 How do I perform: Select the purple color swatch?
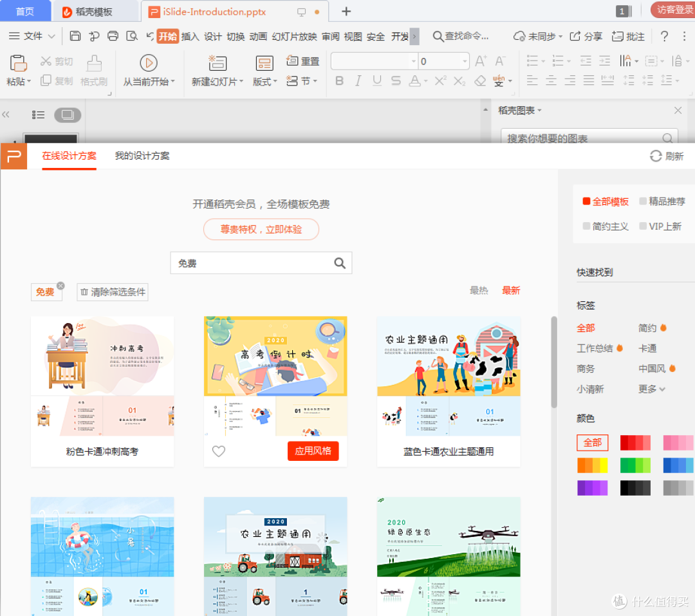point(592,488)
